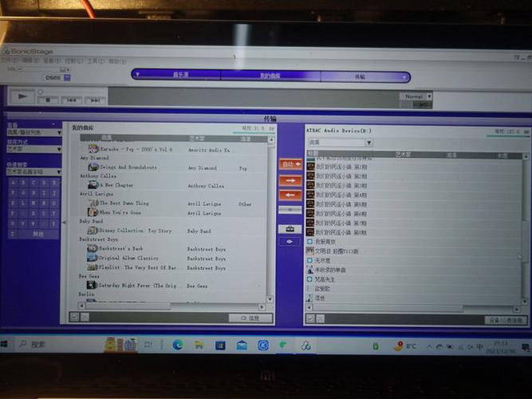Click letter E in the quick search grid

point(54,183)
